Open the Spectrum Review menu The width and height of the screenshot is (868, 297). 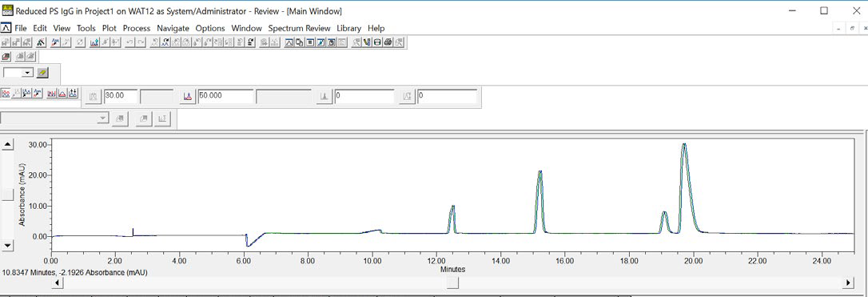(x=299, y=28)
